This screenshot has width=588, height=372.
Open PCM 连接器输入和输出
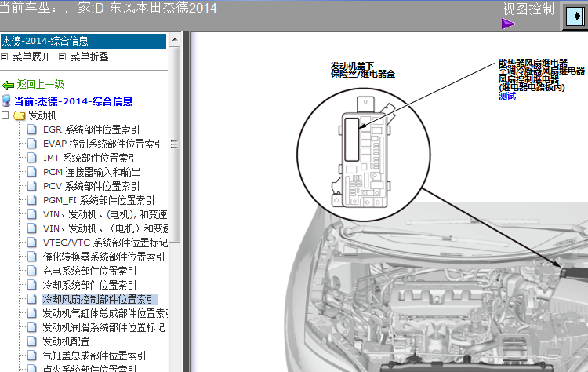pyautogui.click(x=92, y=172)
